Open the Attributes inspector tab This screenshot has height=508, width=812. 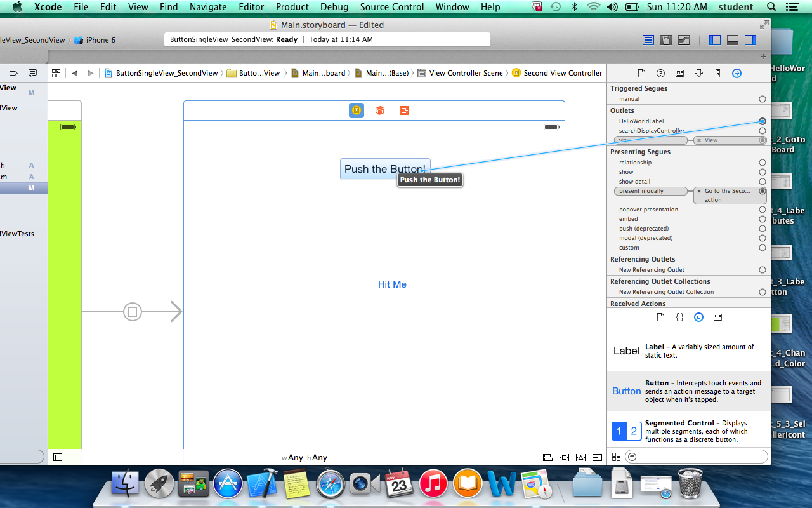(698, 73)
